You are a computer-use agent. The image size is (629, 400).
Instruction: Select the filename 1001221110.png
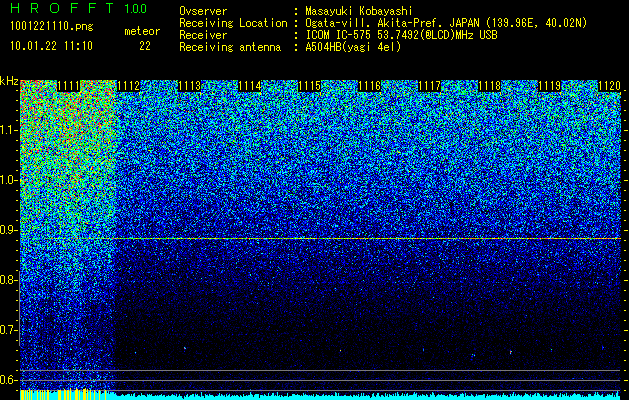(52, 27)
